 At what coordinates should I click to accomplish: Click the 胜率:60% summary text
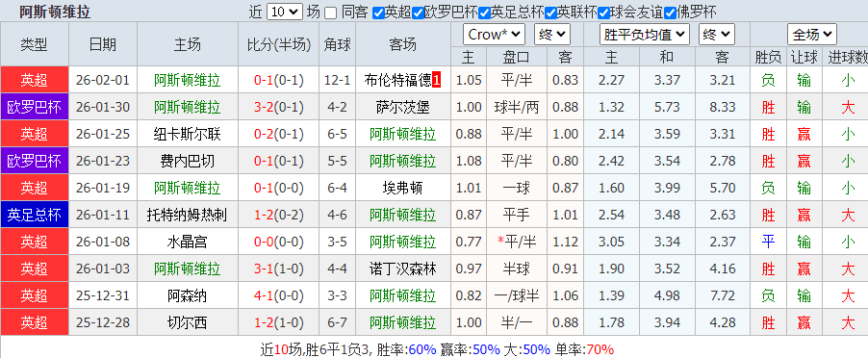(x=407, y=349)
